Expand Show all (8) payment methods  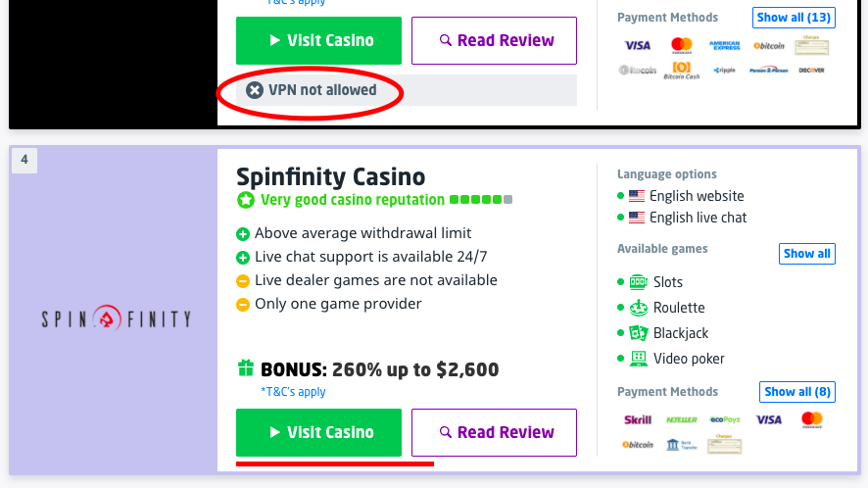(797, 392)
